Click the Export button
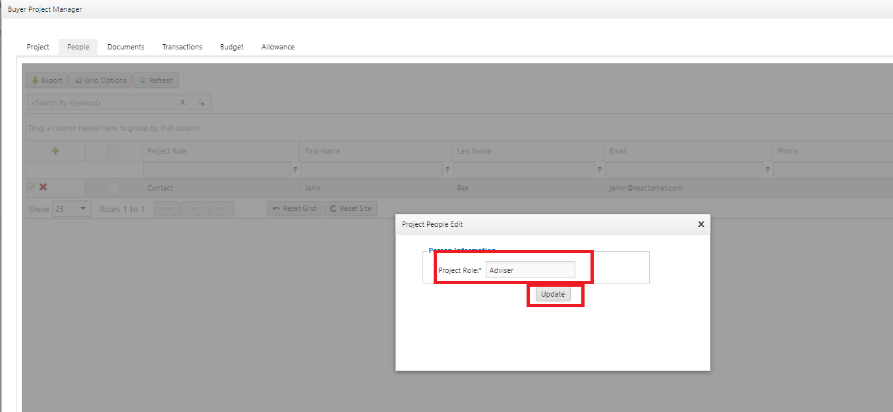Screen dimensions: 893x412 click(47, 80)
